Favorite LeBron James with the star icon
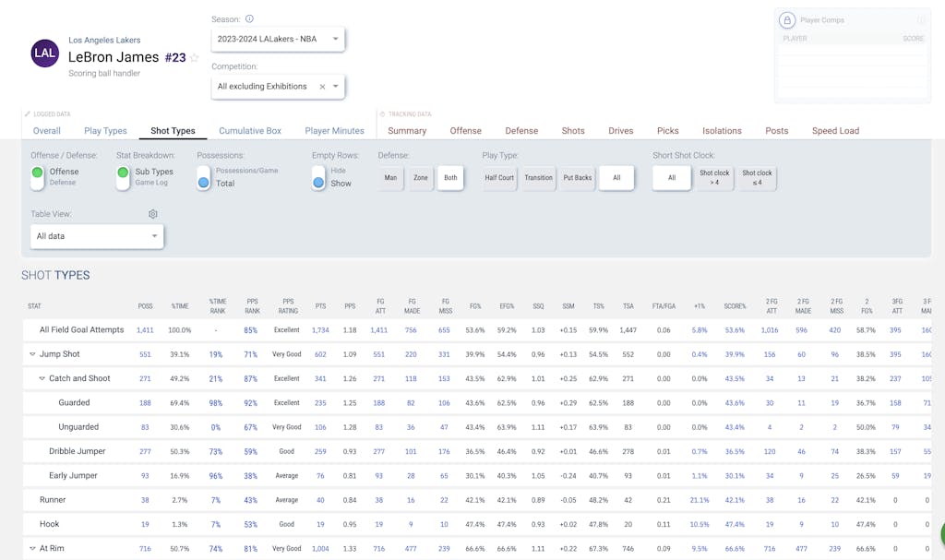945x560 pixels. point(194,58)
